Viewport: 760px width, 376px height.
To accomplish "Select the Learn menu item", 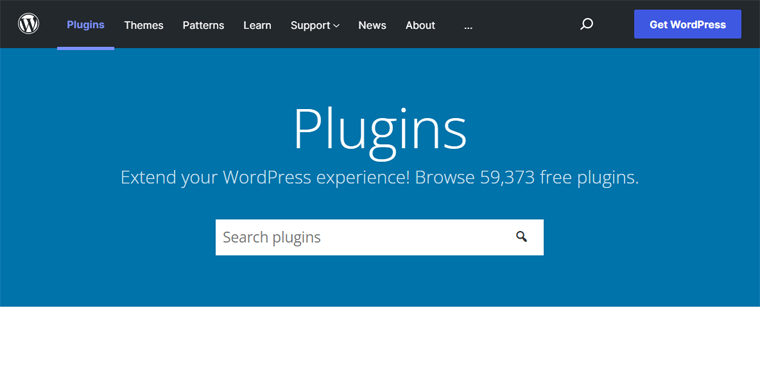I will click(x=257, y=25).
